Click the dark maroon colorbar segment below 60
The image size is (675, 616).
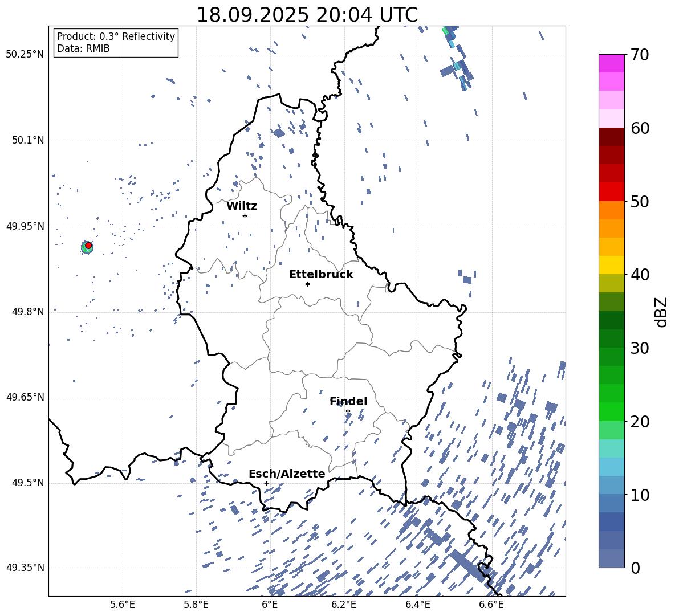pyautogui.click(x=611, y=137)
